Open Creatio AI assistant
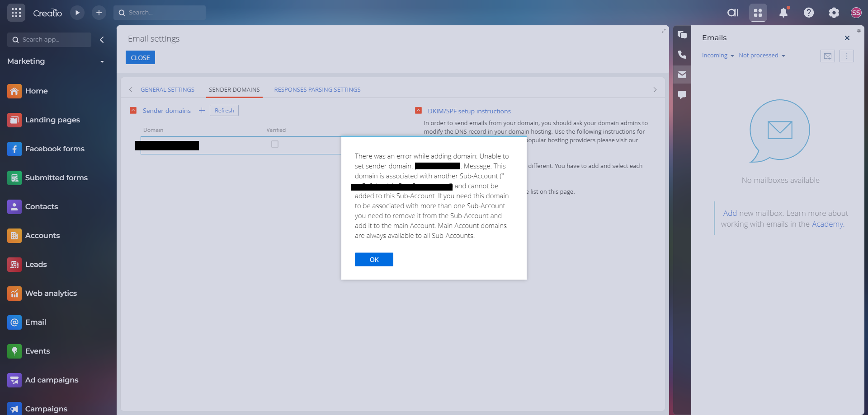868x415 pixels. (733, 13)
